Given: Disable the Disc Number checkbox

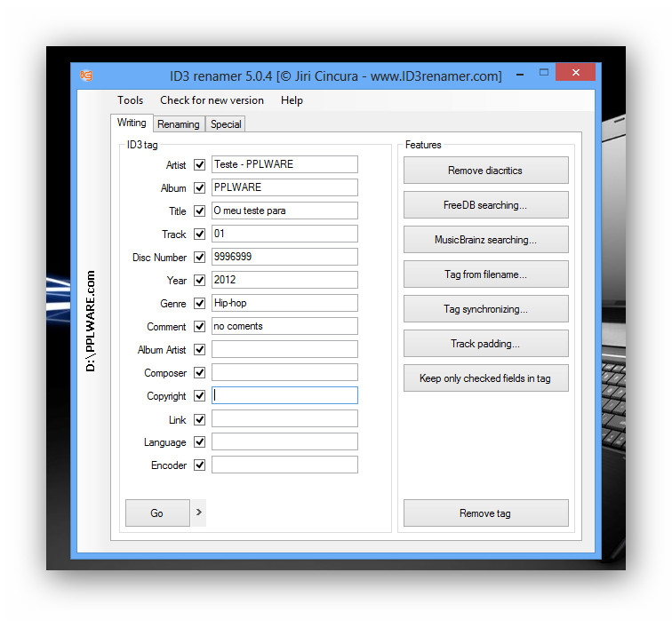Looking at the screenshot, I should point(199,257).
